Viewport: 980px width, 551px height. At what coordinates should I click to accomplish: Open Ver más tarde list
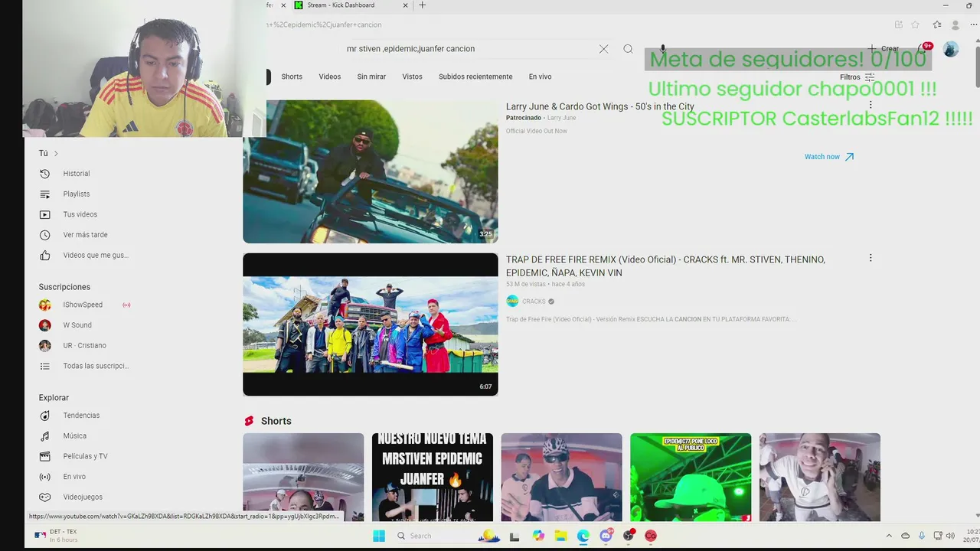click(x=85, y=235)
